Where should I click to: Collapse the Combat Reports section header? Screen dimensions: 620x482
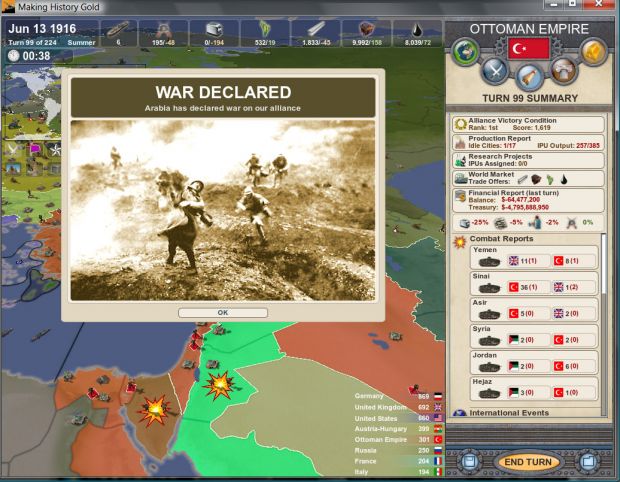pyautogui.click(x=501, y=239)
